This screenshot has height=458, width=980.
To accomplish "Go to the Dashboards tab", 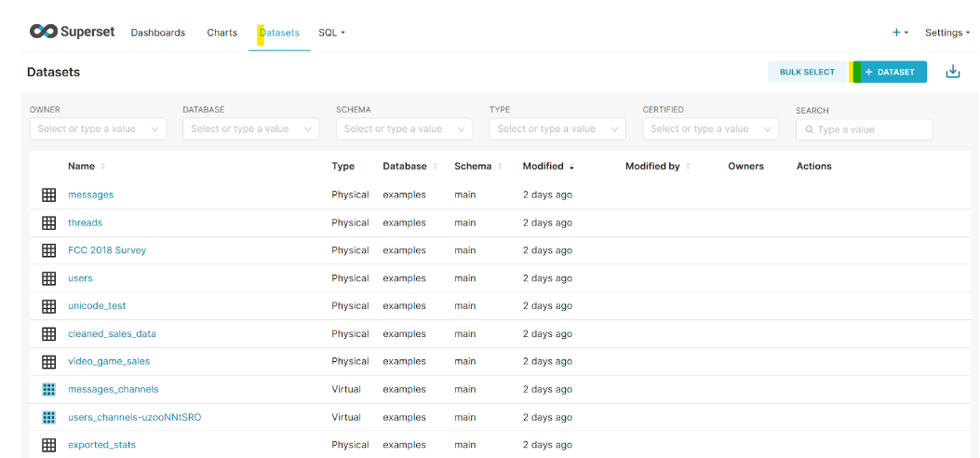I will click(x=157, y=33).
